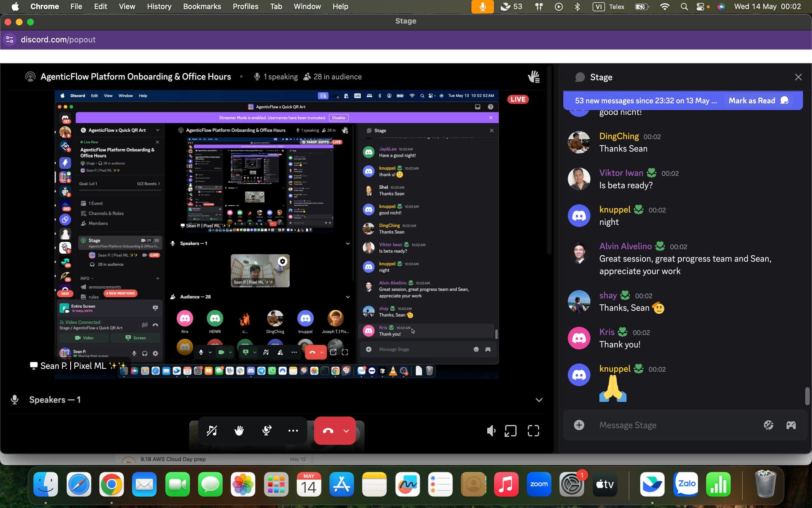Open the three-dots more options menu
The width and height of the screenshot is (812, 508).
293,431
